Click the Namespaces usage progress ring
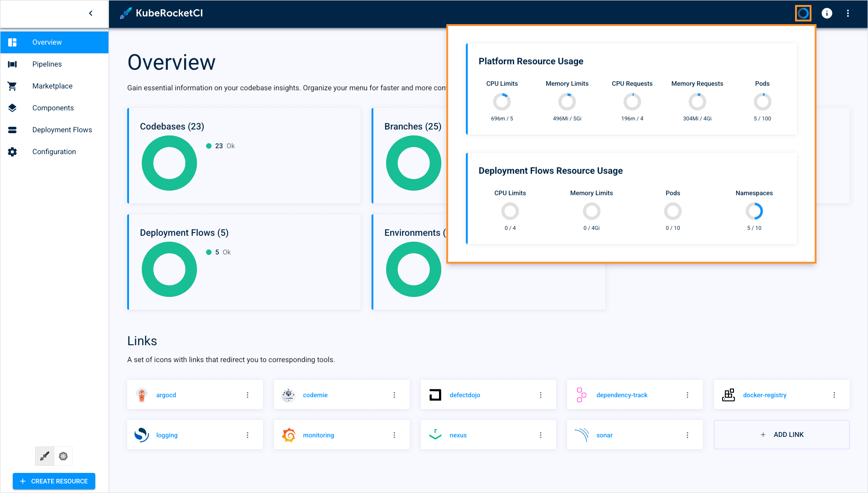 (754, 211)
